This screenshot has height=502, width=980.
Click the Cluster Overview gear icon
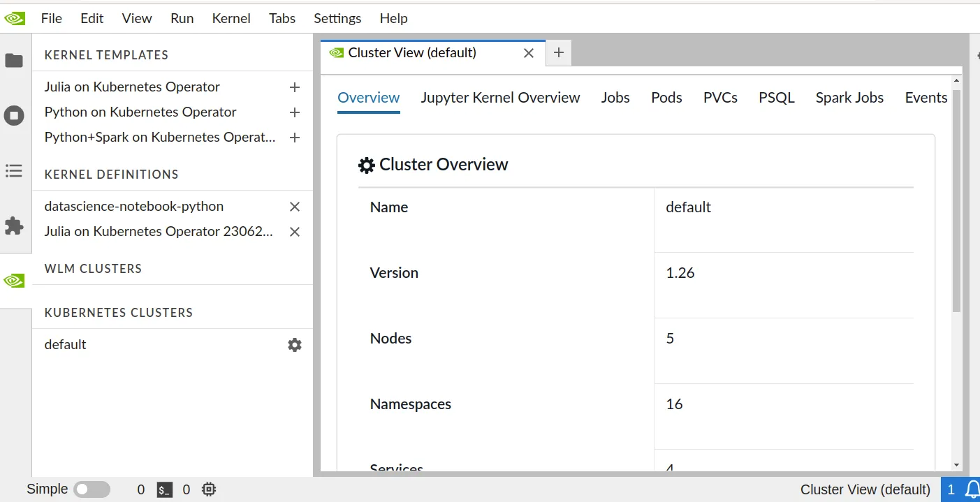point(367,165)
